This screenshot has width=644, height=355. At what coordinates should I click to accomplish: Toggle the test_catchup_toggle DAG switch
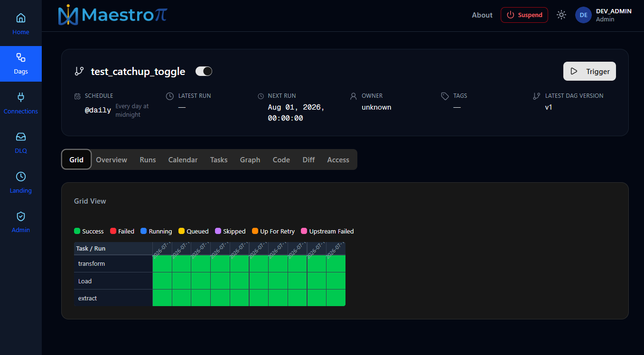(204, 71)
